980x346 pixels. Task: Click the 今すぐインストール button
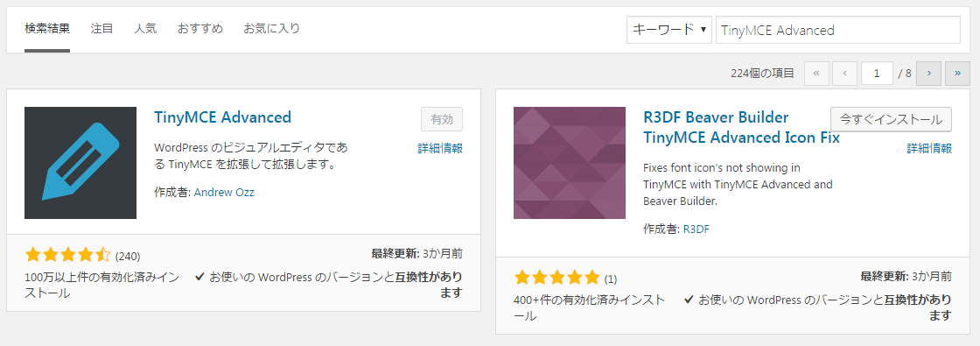click(892, 119)
